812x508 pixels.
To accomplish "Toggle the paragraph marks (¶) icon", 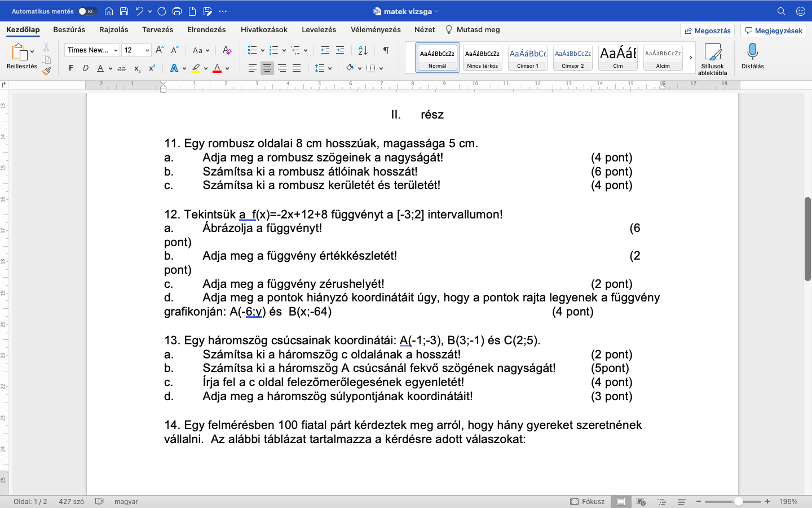I will (x=386, y=50).
